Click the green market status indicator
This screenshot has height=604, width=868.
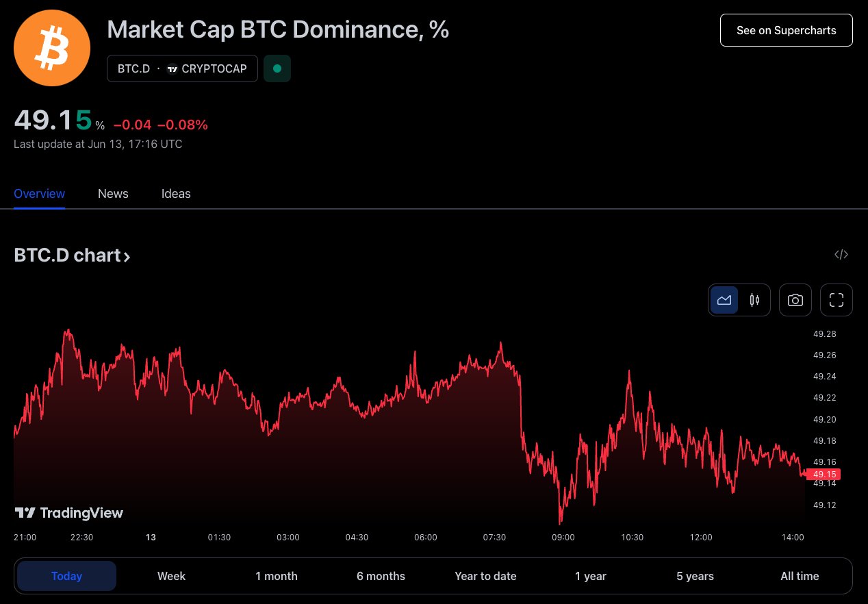point(277,68)
